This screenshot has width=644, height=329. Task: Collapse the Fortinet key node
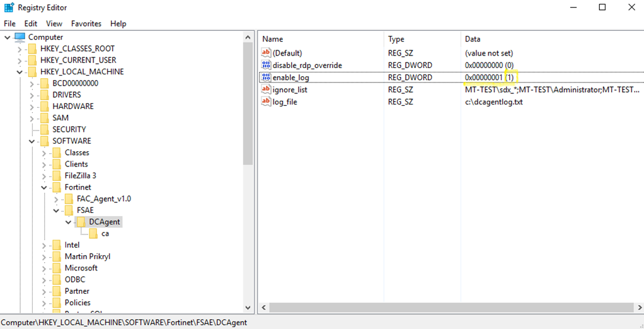click(x=44, y=187)
